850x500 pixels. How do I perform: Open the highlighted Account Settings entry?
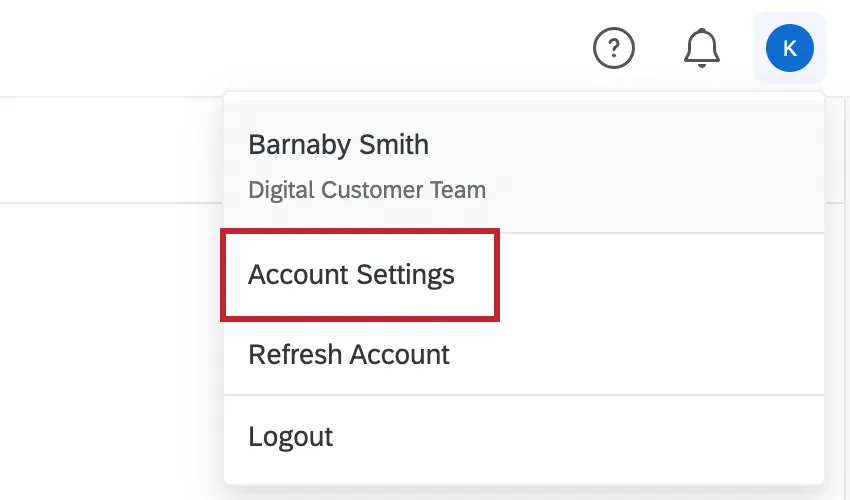pyautogui.click(x=351, y=275)
